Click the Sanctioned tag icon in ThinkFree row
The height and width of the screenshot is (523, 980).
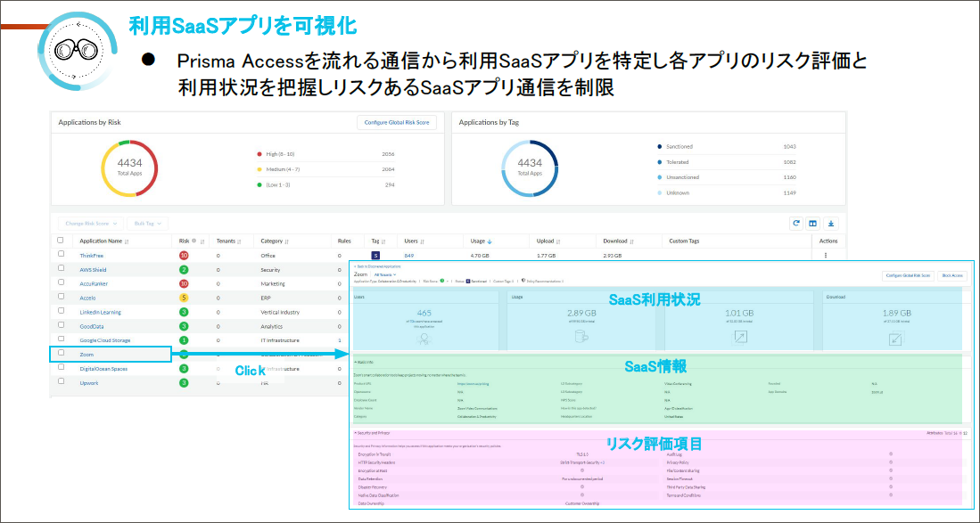click(375, 255)
